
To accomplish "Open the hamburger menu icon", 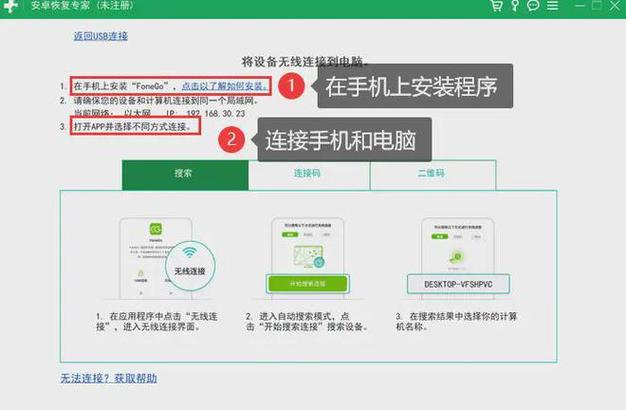I will point(553,5).
